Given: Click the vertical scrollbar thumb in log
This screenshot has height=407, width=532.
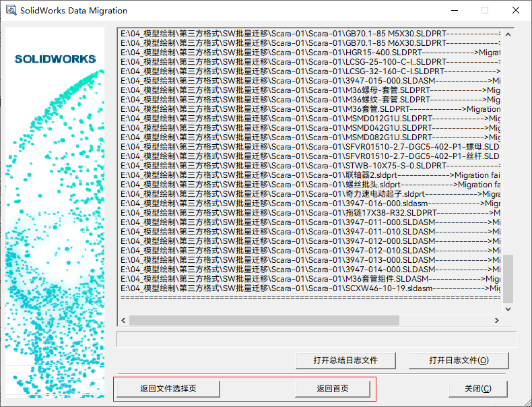Looking at the screenshot, I should pos(508,279).
